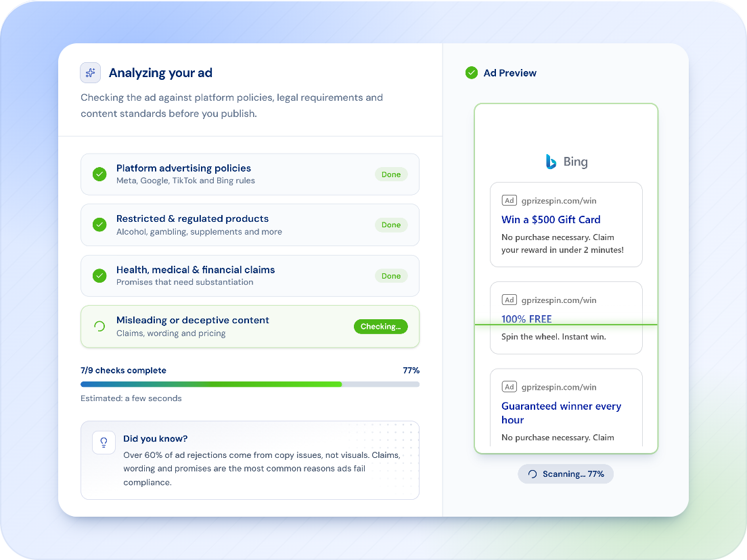The image size is (747, 560).
Task: Click the Did you know? heading
Action: coord(156,438)
